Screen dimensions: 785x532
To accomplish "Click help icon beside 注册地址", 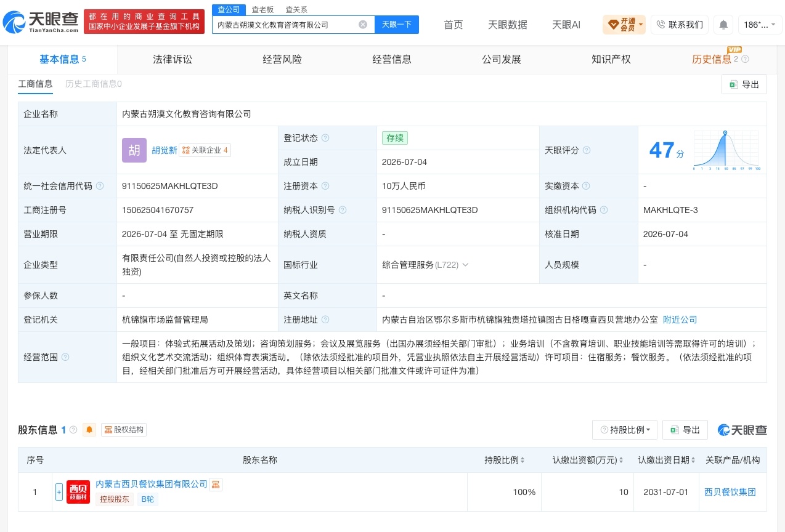I will 325,320.
